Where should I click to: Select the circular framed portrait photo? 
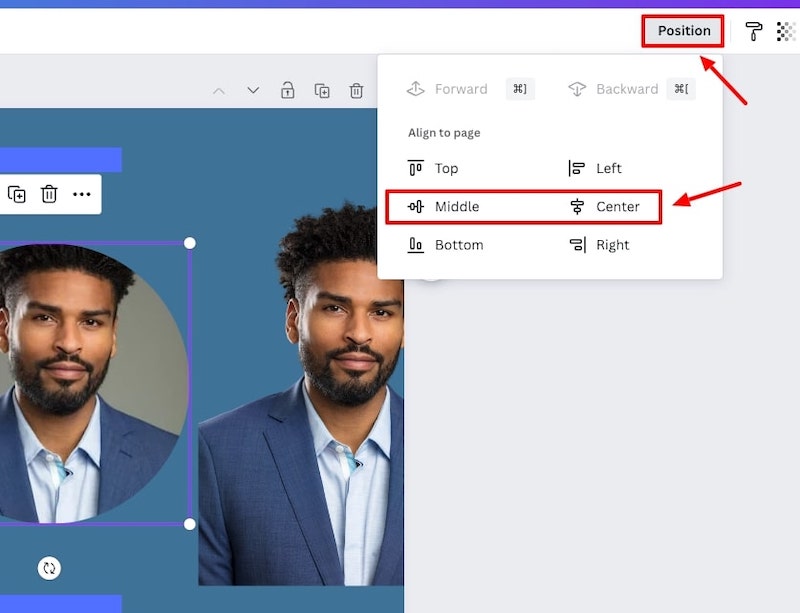pyautogui.click(x=92, y=383)
